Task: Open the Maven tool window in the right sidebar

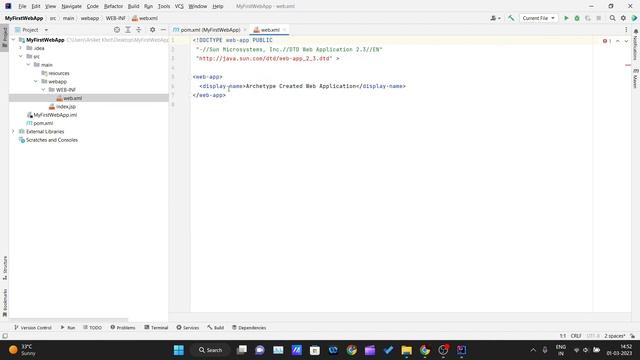Action: [636, 78]
